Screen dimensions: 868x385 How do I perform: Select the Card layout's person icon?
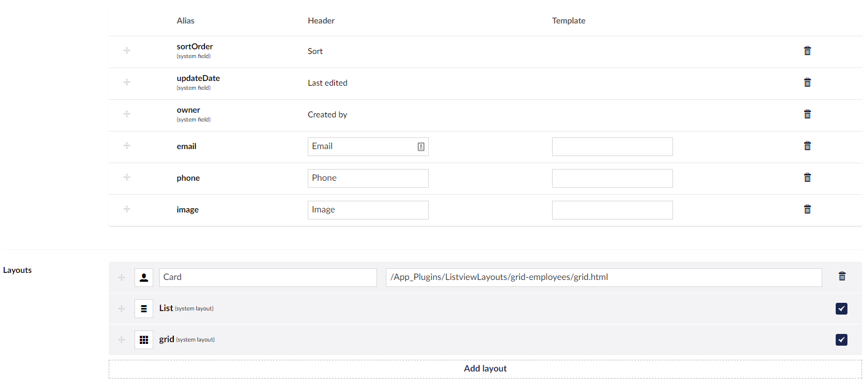(x=144, y=276)
